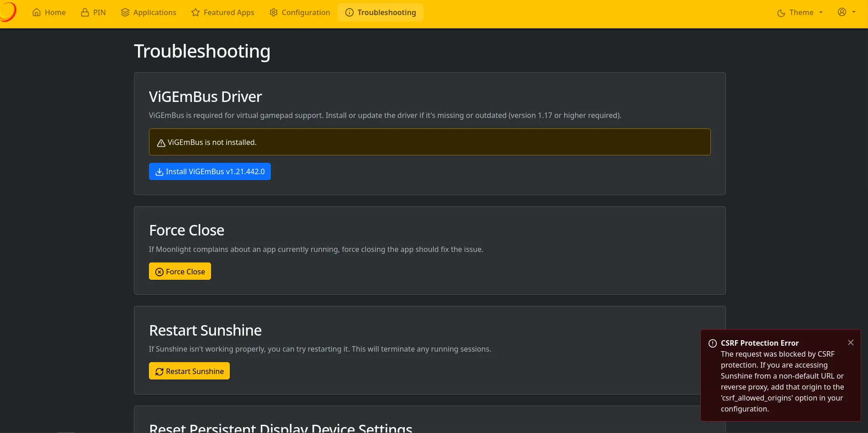868x433 pixels.
Task: Dismiss the CSRF Protection Error toast
Action: [x=851, y=342]
